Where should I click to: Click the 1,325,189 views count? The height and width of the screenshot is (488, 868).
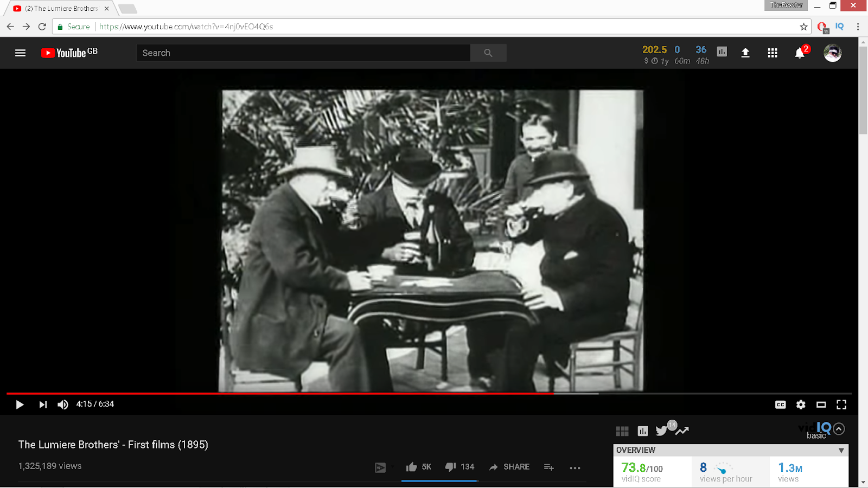50,466
